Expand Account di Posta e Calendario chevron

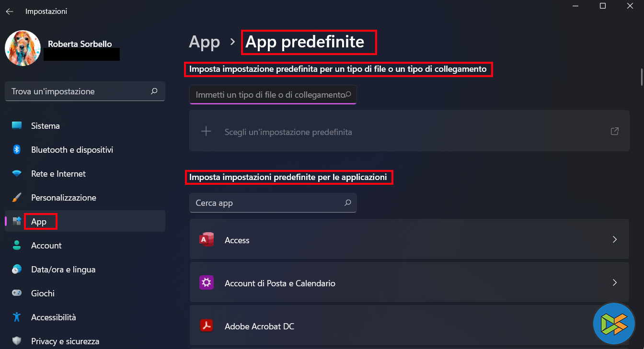tap(614, 283)
